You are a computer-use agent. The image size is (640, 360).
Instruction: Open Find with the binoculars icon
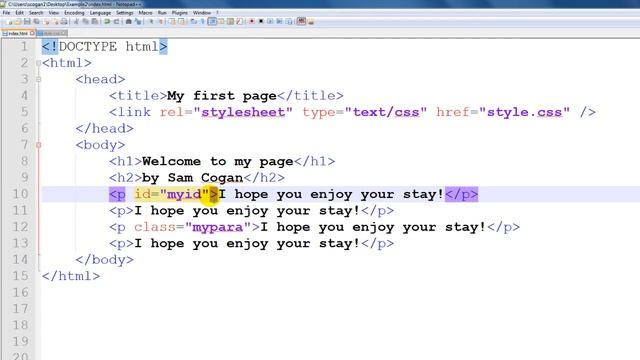point(128,21)
